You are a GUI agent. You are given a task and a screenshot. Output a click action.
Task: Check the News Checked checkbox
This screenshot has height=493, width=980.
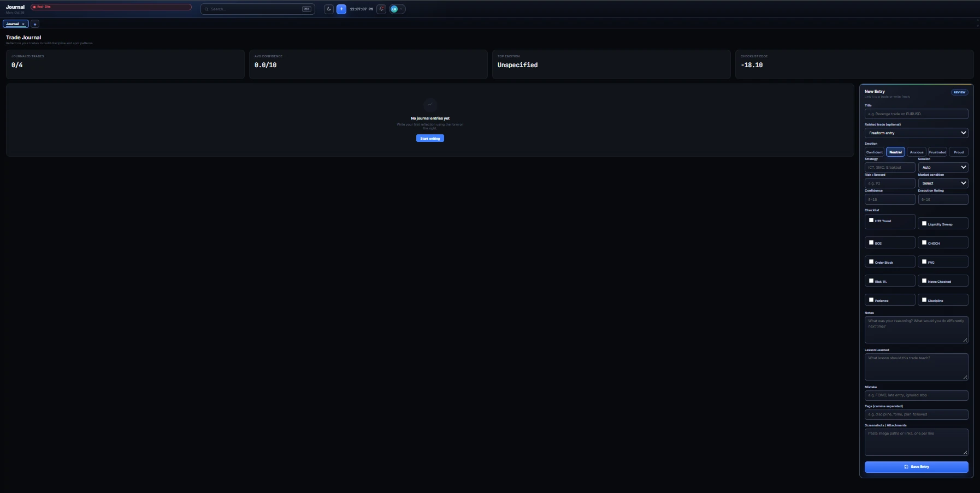(924, 281)
